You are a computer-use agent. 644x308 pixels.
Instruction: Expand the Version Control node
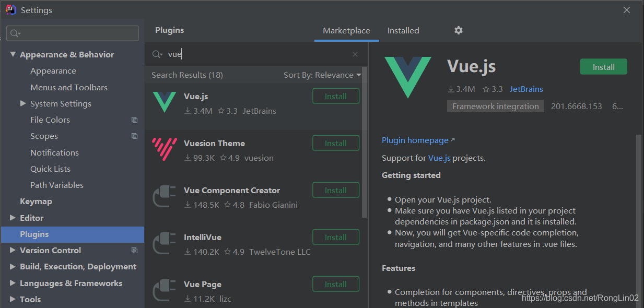(13, 251)
